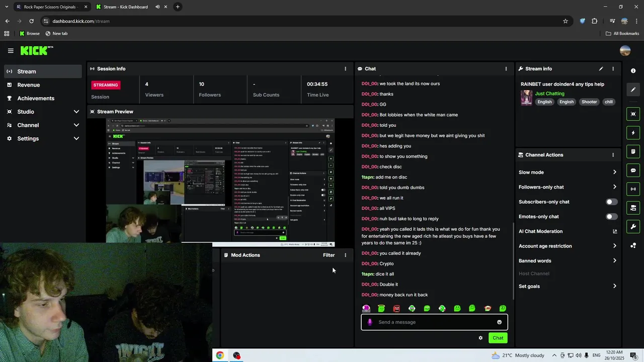
Task: Toggle the stream preview widget icon
Action: pyautogui.click(x=633, y=114)
